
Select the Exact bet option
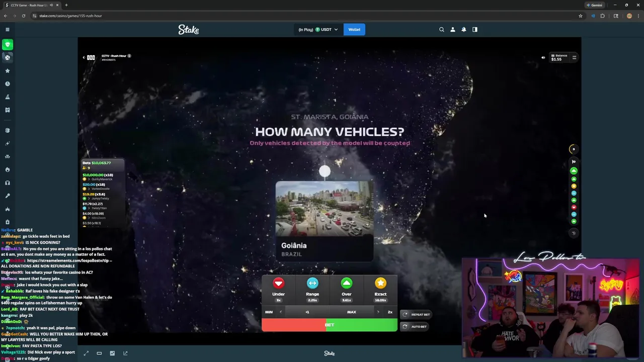(380, 290)
